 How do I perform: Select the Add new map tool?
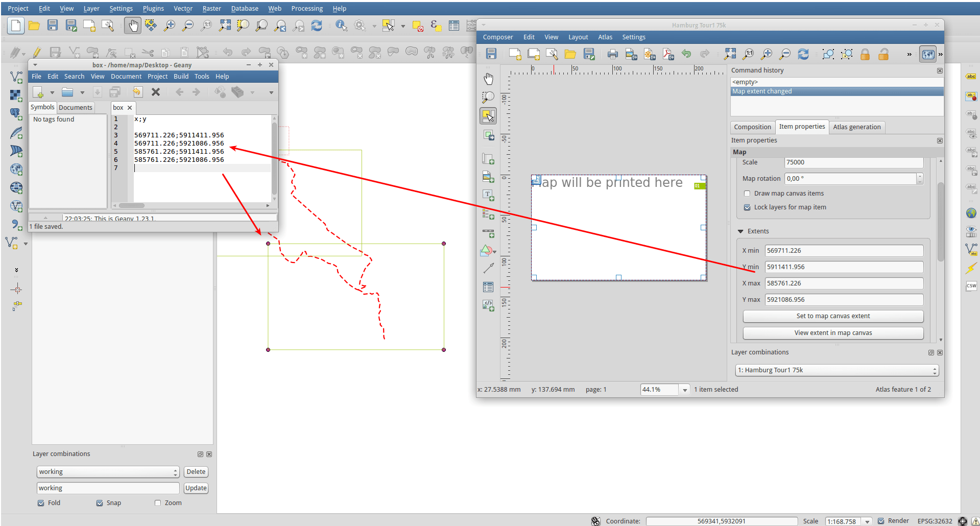[489, 158]
